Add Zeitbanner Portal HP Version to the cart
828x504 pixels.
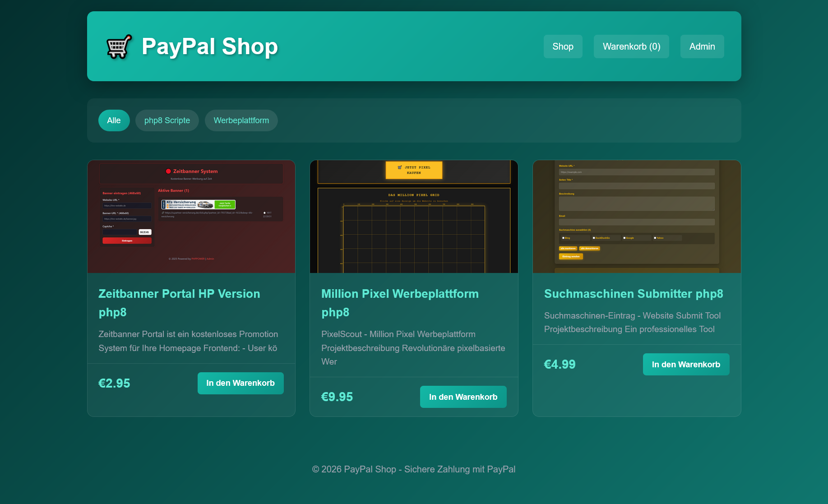(x=241, y=383)
